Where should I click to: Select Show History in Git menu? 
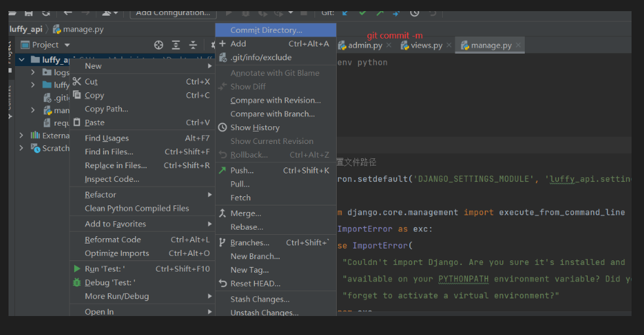click(x=255, y=128)
